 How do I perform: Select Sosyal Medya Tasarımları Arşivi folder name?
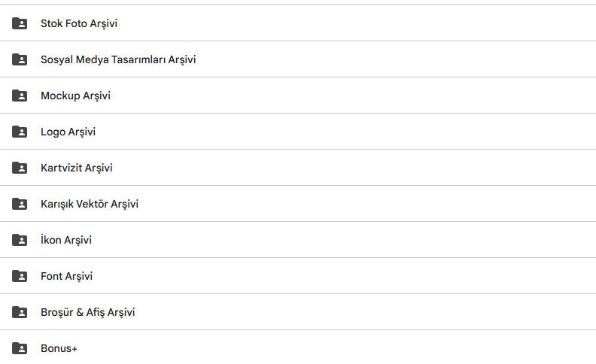point(118,59)
